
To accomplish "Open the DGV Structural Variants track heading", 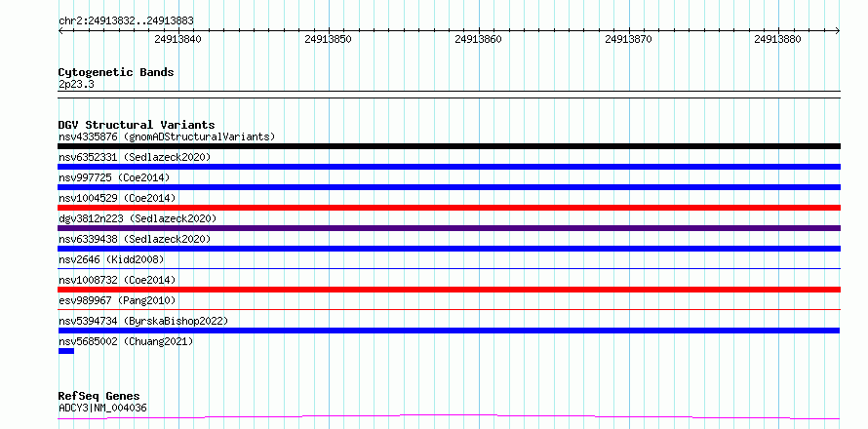I will 137,125.
